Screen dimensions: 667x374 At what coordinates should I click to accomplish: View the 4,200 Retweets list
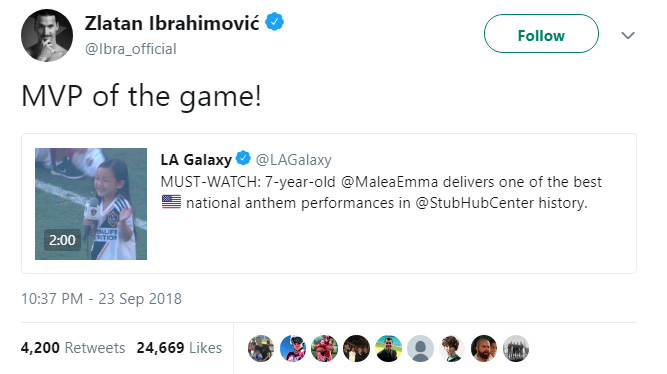tap(73, 348)
